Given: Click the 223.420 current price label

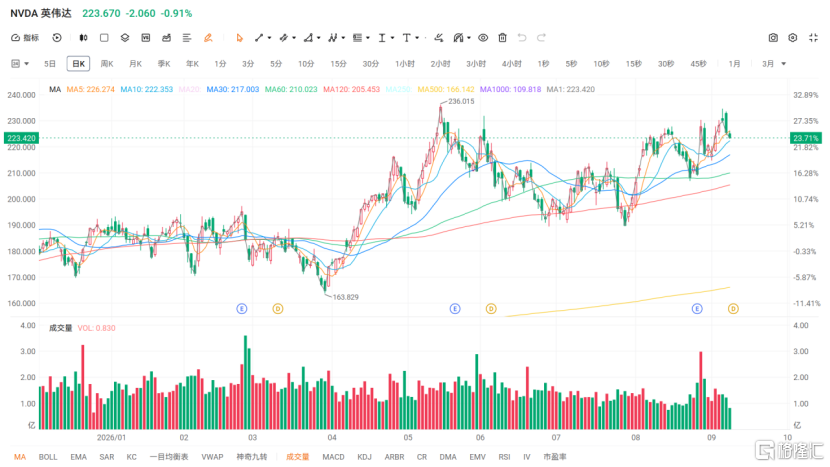Looking at the screenshot, I should click(21, 138).
